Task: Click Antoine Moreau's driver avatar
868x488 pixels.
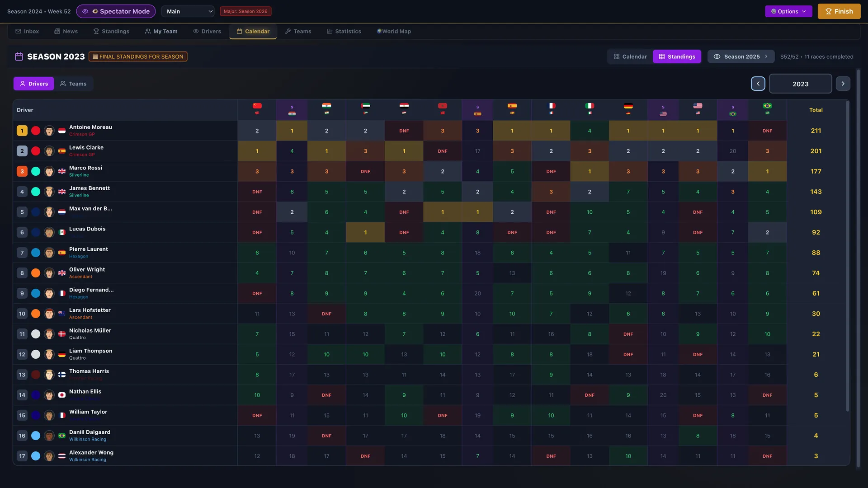Action: (x=49, y=131)
